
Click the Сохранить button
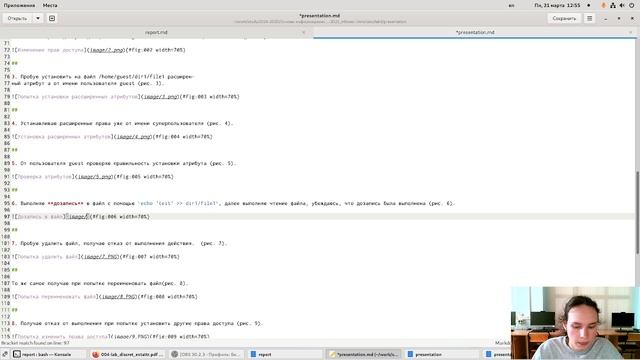point(564,18)
